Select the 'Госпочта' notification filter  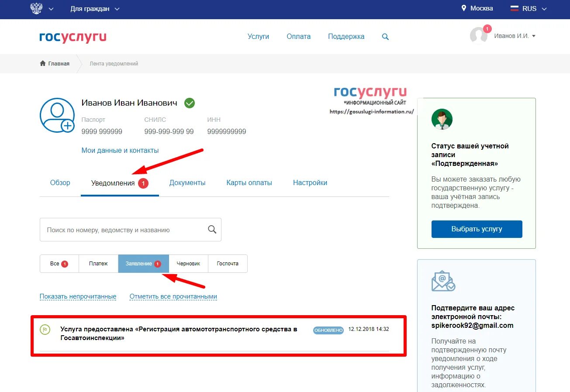pyautogui.click(x=228, y=264)
